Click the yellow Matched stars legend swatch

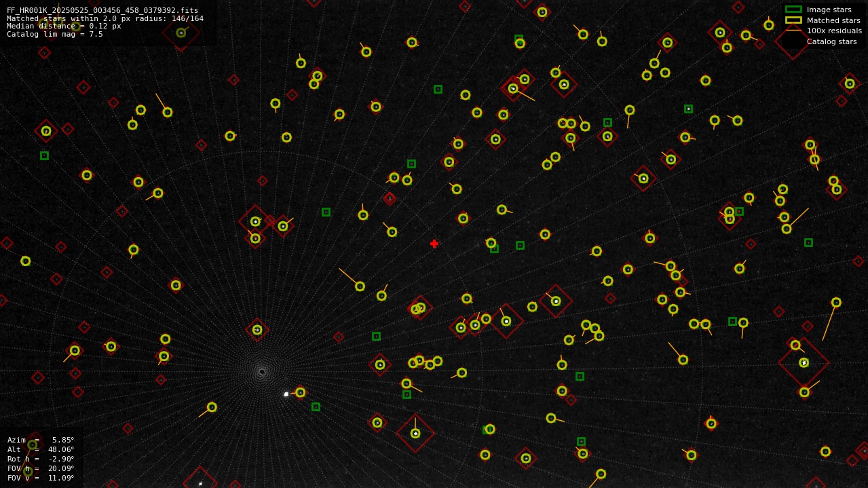coord(793,20)
